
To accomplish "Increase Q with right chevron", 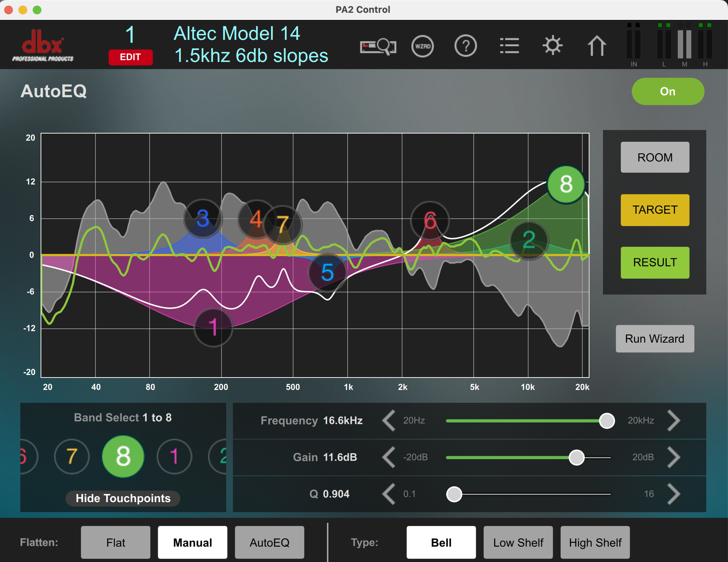I will click(x=674, y=494).
